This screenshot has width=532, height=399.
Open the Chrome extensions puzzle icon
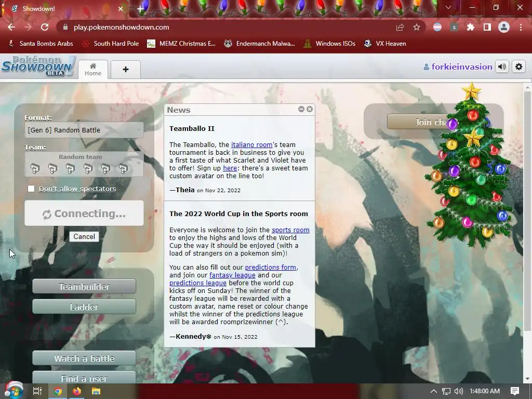[471, 27]
